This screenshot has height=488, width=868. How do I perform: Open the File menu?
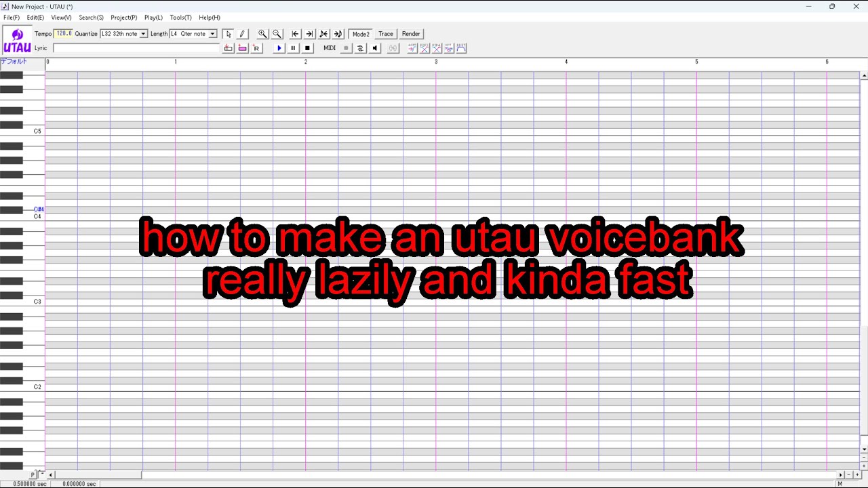pyautogui.click(x=12, y=18)
